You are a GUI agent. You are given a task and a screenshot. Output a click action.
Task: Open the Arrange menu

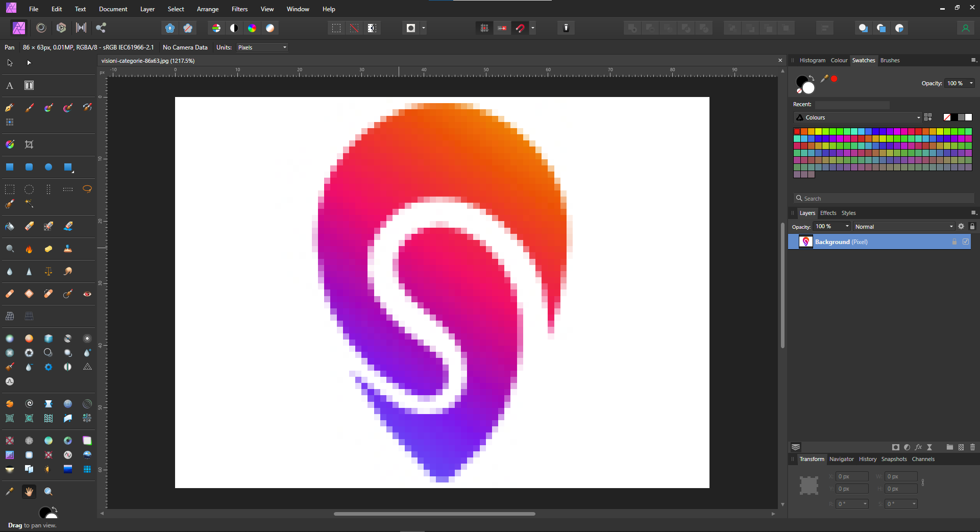pos(208,9)
